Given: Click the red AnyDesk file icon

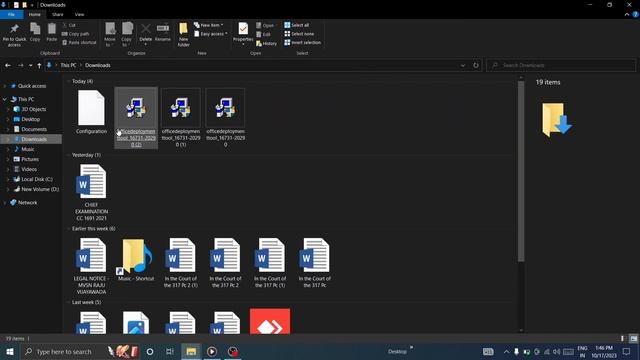Looking at the screenshot, I should coord(270,321).
